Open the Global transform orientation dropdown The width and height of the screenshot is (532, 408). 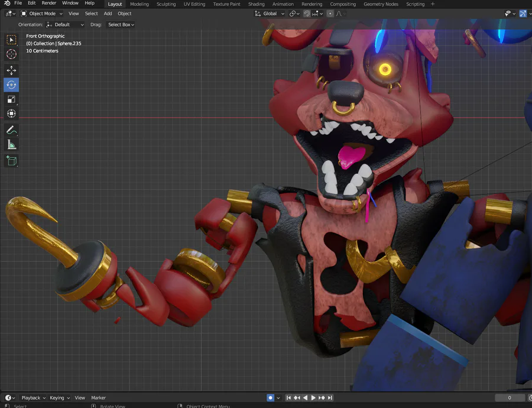pyautogui.click(x=270, y=14)
